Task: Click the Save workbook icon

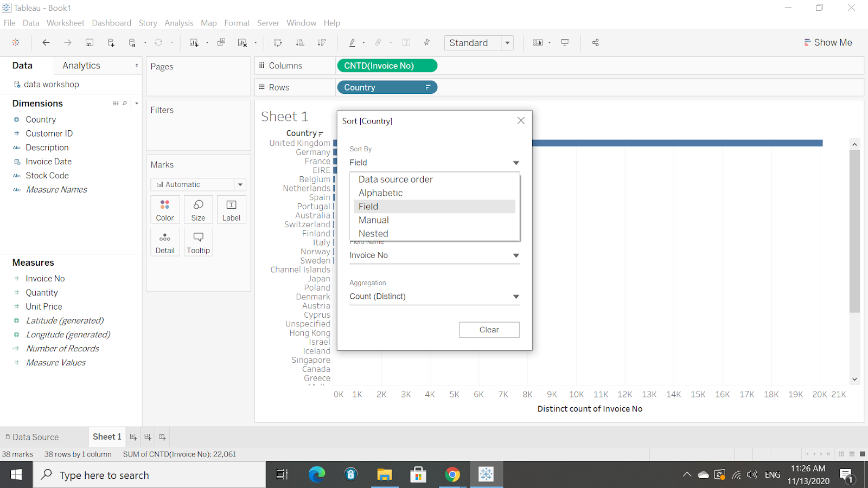Action: [89, 42]
